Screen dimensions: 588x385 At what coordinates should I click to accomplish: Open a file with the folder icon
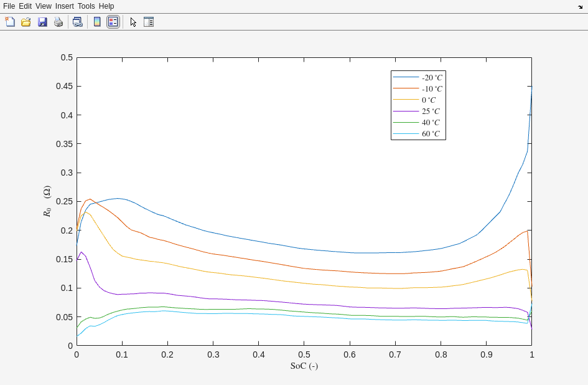(26, 22)
